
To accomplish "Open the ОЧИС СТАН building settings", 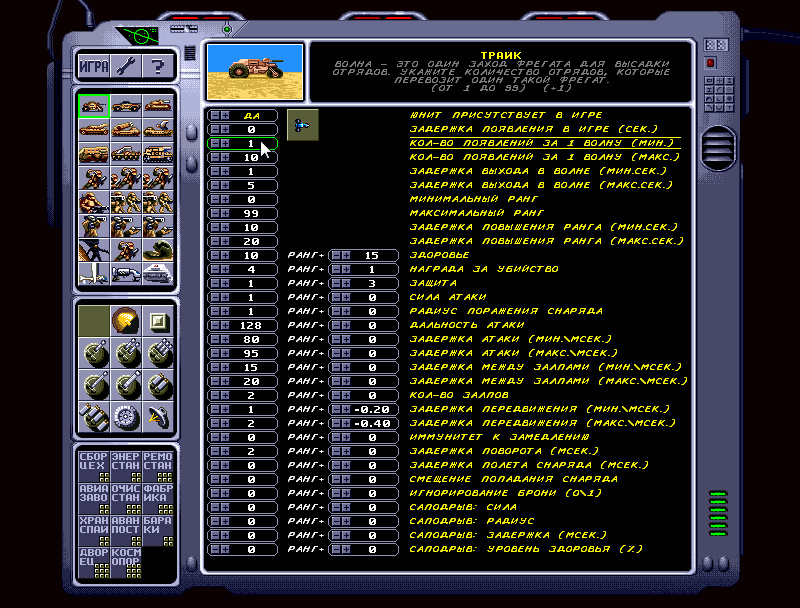I will tap(126, 498).
